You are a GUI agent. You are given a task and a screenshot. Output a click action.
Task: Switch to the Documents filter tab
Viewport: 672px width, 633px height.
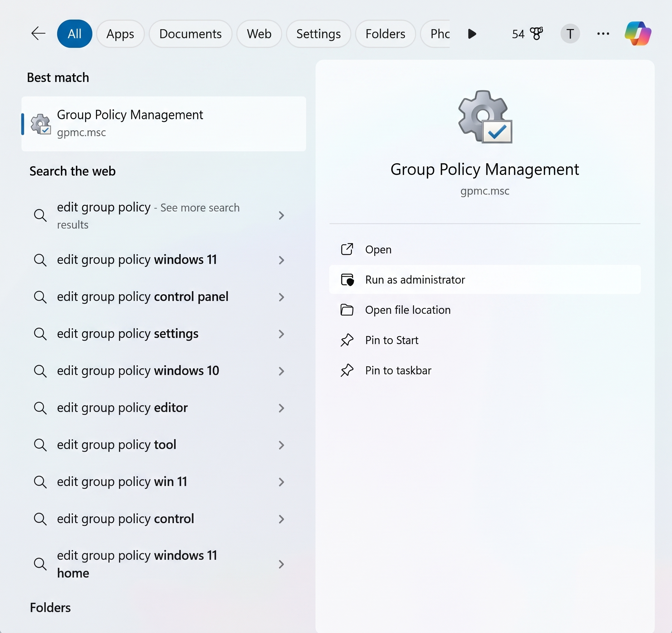tap(190, 34)
